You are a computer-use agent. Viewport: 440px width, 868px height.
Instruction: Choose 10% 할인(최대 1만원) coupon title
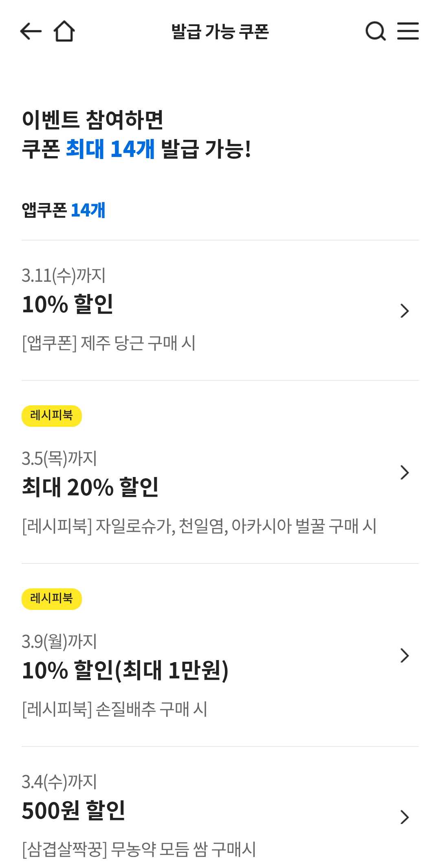point(125,670)
